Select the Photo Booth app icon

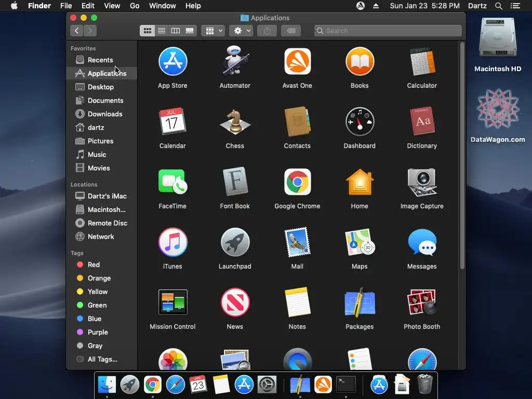pyautogui.click(x=422, y=302)
